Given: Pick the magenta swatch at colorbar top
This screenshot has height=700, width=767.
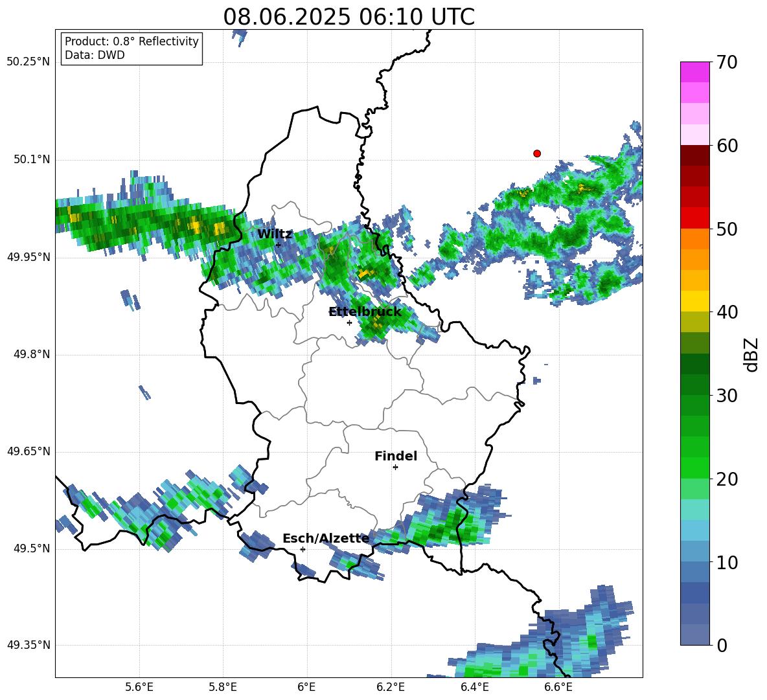Looking at the screenshot, I should pyautogui.click(x=694, y=72).
